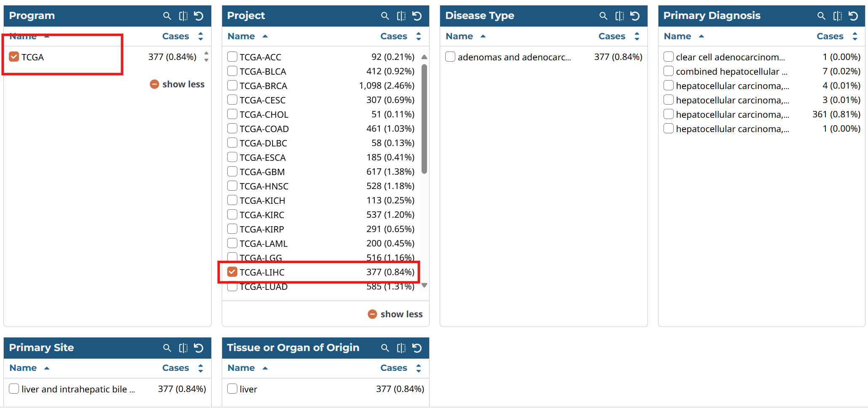The width and height of the screenshot is (868, 408).
Task: Select the TCGA-DLBC project row
Action: click(x=321, y=143)
